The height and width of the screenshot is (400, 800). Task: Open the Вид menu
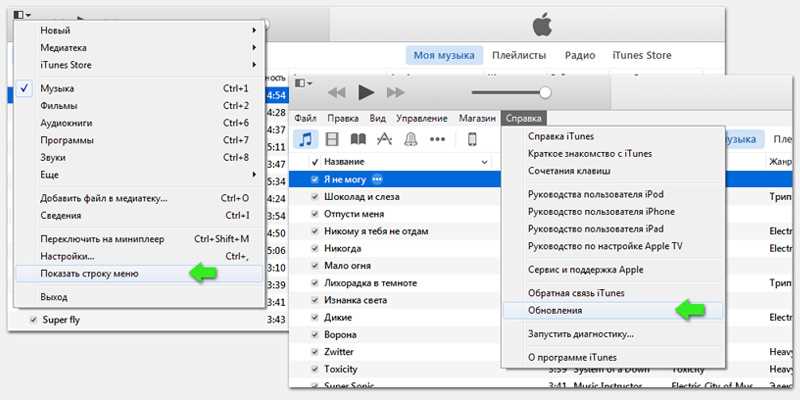(x=378, y=118)
